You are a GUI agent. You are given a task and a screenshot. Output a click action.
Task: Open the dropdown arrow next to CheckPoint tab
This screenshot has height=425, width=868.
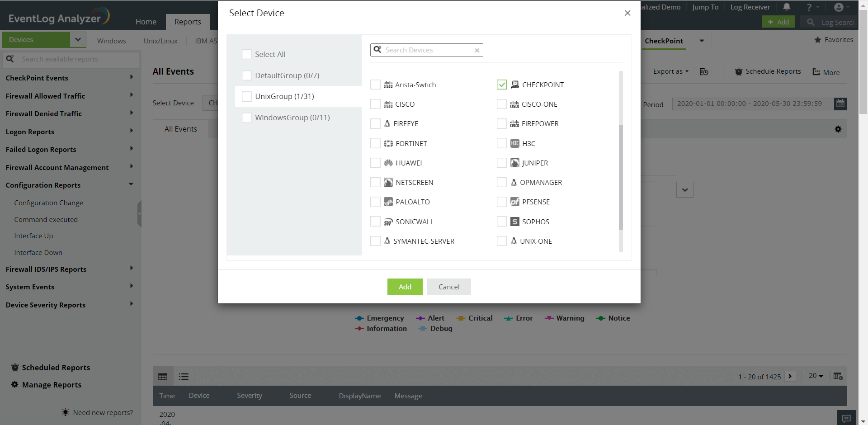tap(702, 41)
